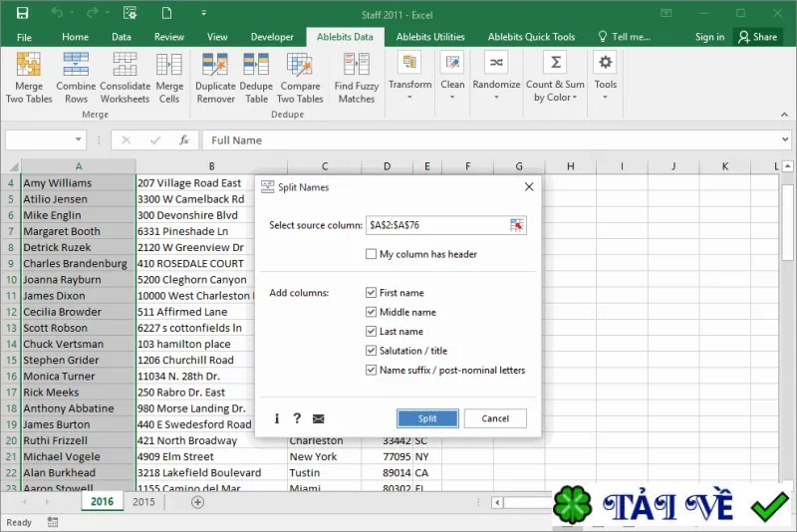Viewport: 797px width, 532px height.
Task: Click the info icon in Split Names dialog
Action: click(277, 418)
